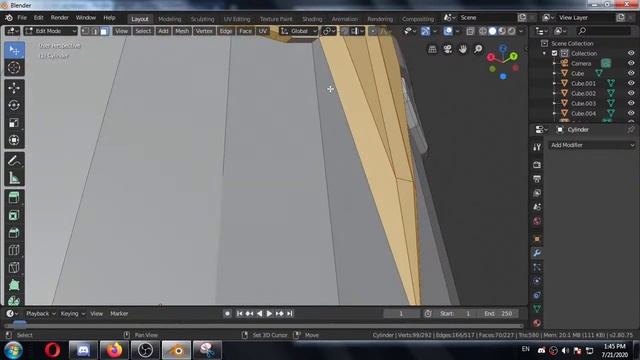Open the Mesh menu
This screenshot has width=640, height=360.
point(182,31)
